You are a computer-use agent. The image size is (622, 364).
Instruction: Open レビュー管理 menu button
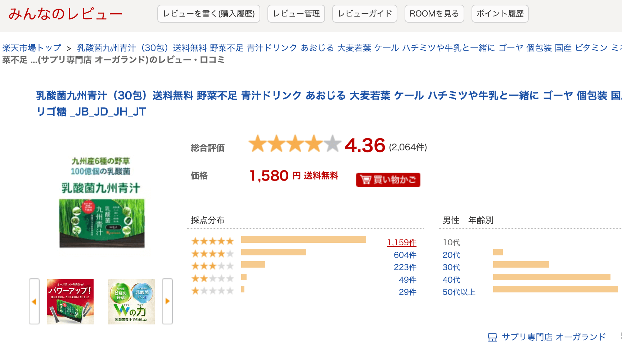(296, 14)
